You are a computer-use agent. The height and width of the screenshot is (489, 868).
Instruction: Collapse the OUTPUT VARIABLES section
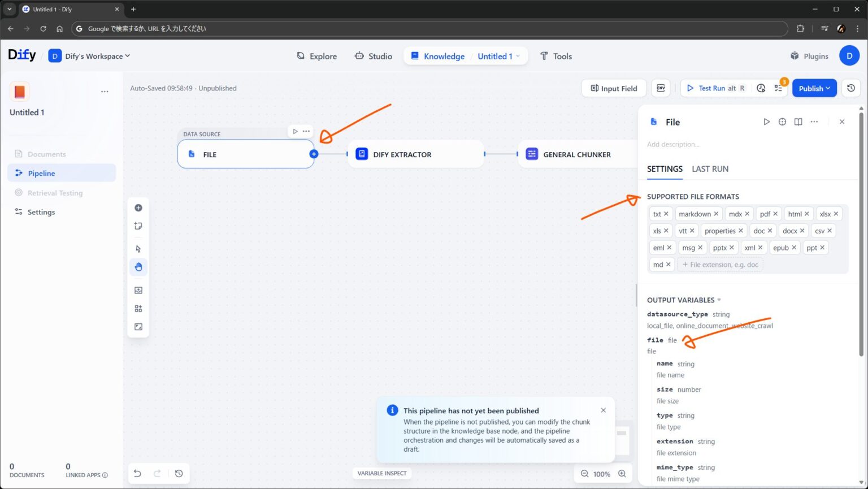pyautogui.click(x=718, y=300)
